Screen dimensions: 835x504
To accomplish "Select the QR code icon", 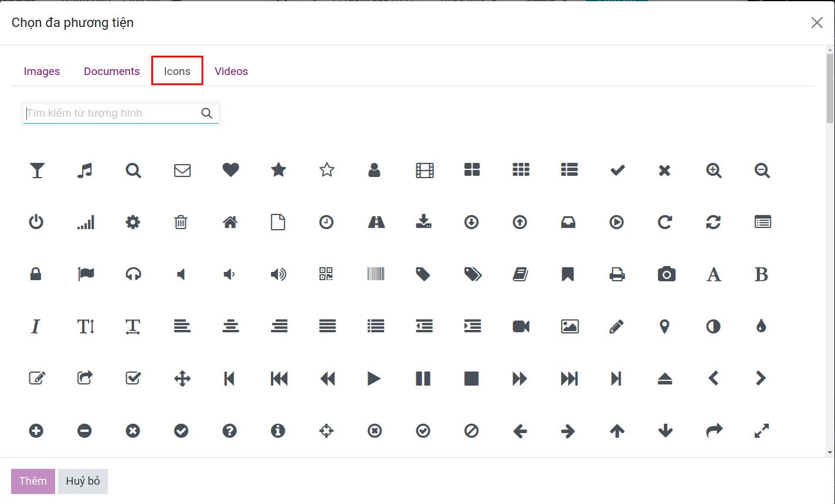I will [x=326, y=274].
